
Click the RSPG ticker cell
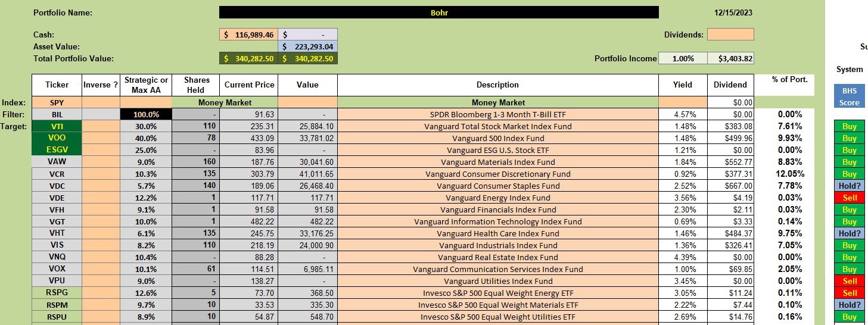click(x=57, y=293)
